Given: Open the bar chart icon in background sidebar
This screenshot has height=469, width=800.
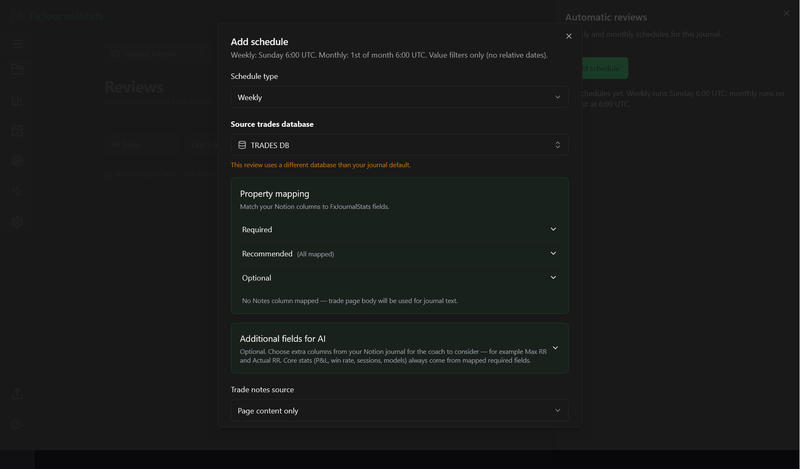Looking at the screenshot, I should pyautogui.click(x=17, y=101).
